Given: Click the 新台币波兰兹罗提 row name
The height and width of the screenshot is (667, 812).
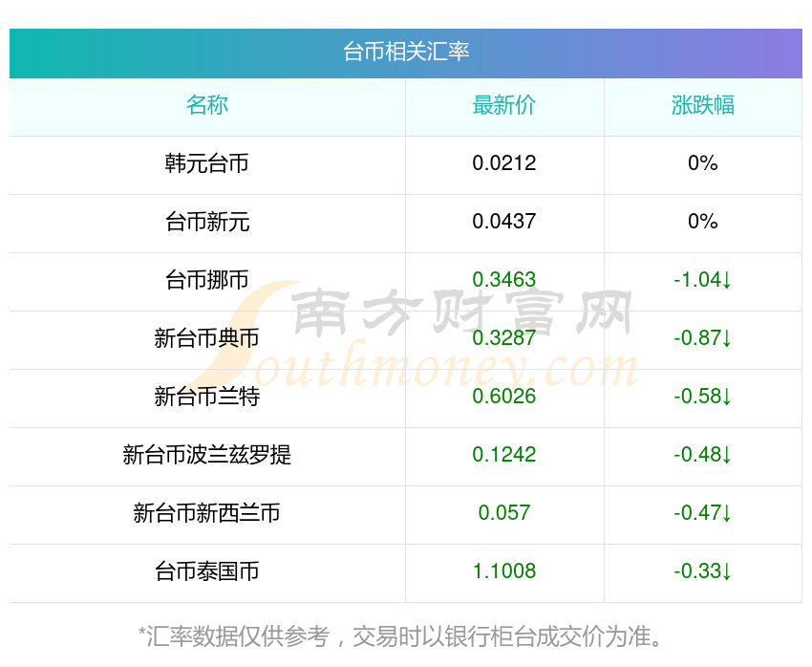Looking at the screenshot, I should tap(207, 455).
